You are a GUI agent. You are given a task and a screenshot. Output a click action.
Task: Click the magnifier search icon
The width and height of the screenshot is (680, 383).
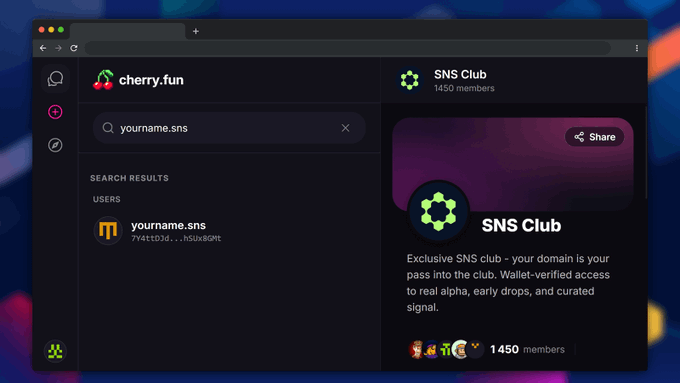point(108,128)
